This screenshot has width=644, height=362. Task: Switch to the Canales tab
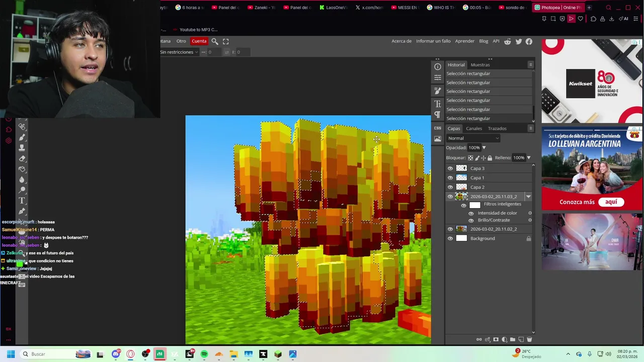click(x=474, y=129)
